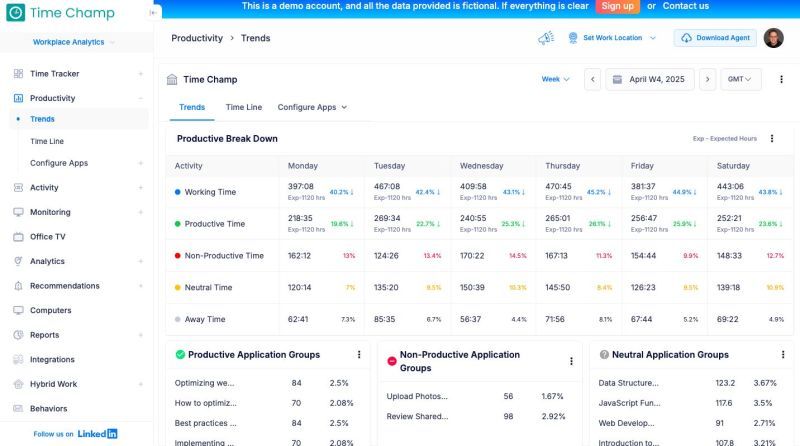Image resolution: width=800 pixels, height=446 pixels.
Task: Open Productive Application Groups kebab menu
Action: coord(359,355)
